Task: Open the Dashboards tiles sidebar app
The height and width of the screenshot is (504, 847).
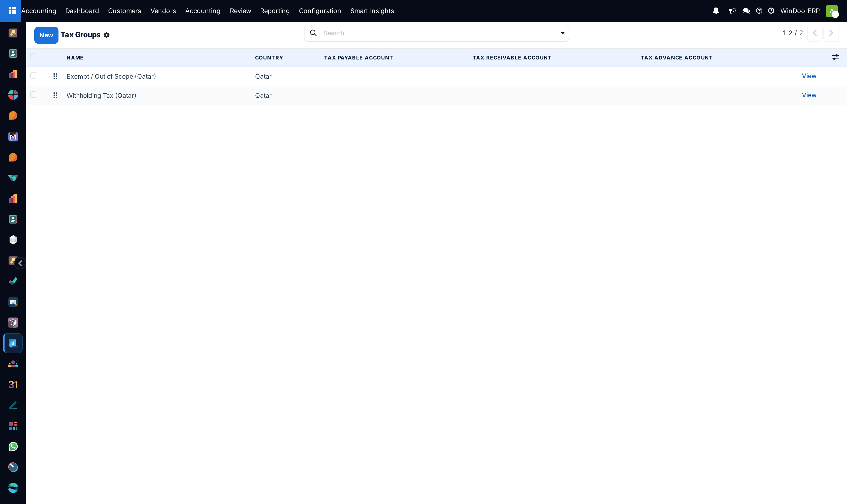Action: (x=13, y=426)
